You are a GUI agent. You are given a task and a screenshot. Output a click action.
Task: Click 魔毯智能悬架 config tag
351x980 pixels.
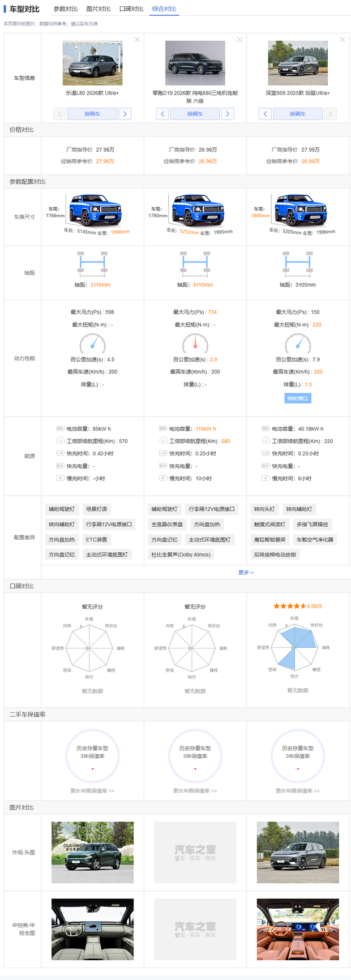click(270, 539)
